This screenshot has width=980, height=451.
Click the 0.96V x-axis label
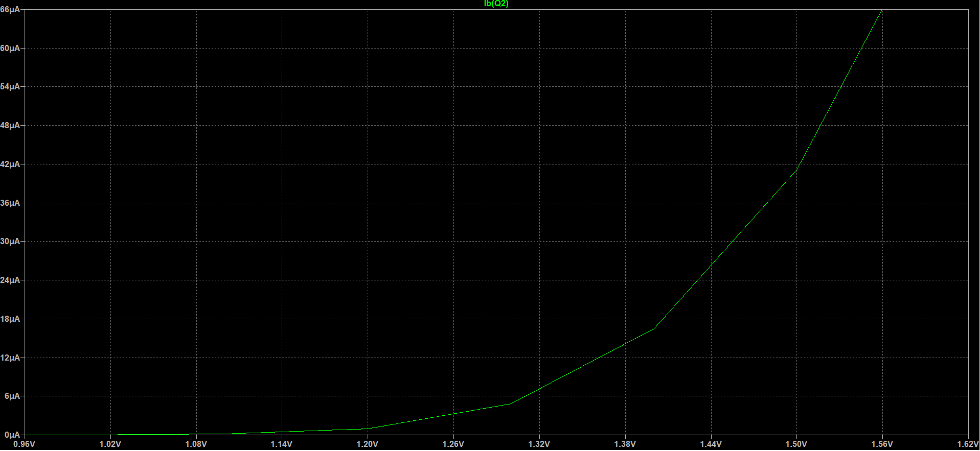tap(25, 444)
